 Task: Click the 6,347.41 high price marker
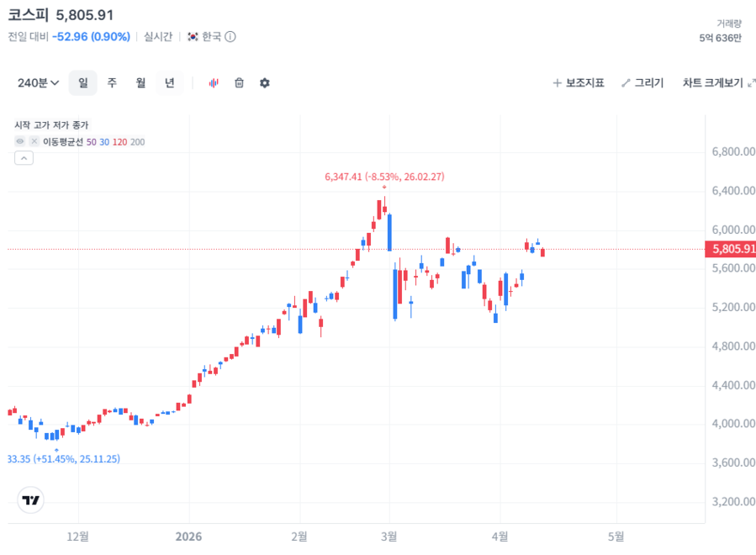click(384, 177)
